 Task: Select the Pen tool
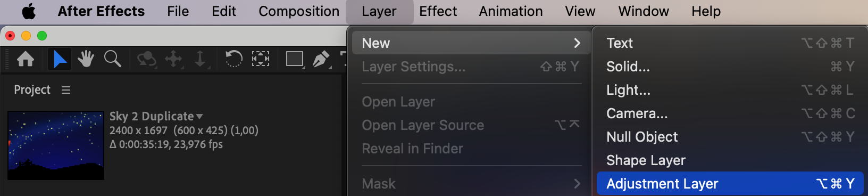321,59
